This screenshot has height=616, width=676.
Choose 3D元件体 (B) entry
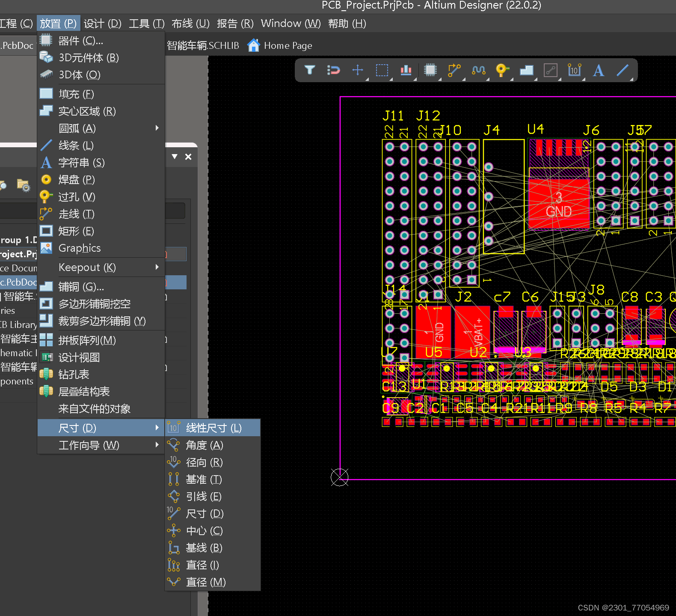(x=101, y=58)
